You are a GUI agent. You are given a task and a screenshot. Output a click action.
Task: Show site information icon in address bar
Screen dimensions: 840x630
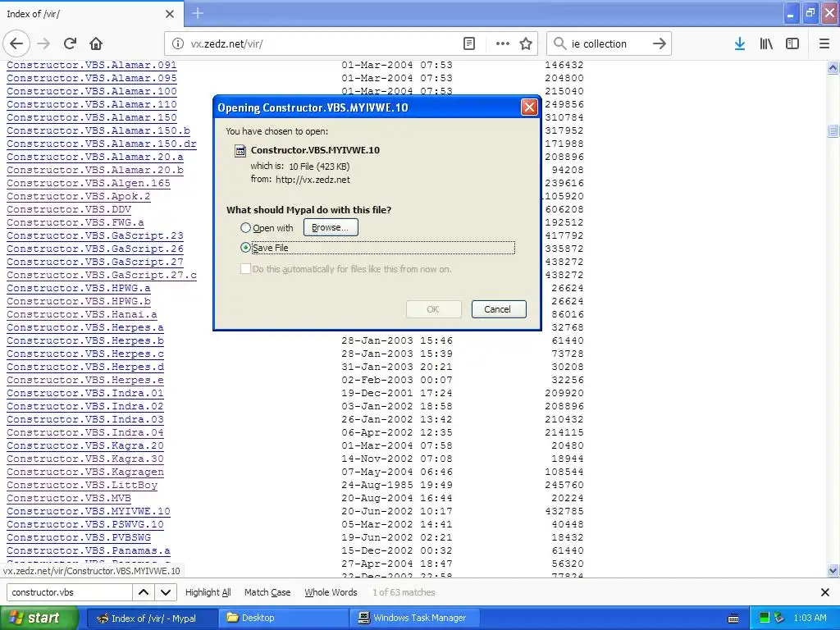tap(178, 43)
